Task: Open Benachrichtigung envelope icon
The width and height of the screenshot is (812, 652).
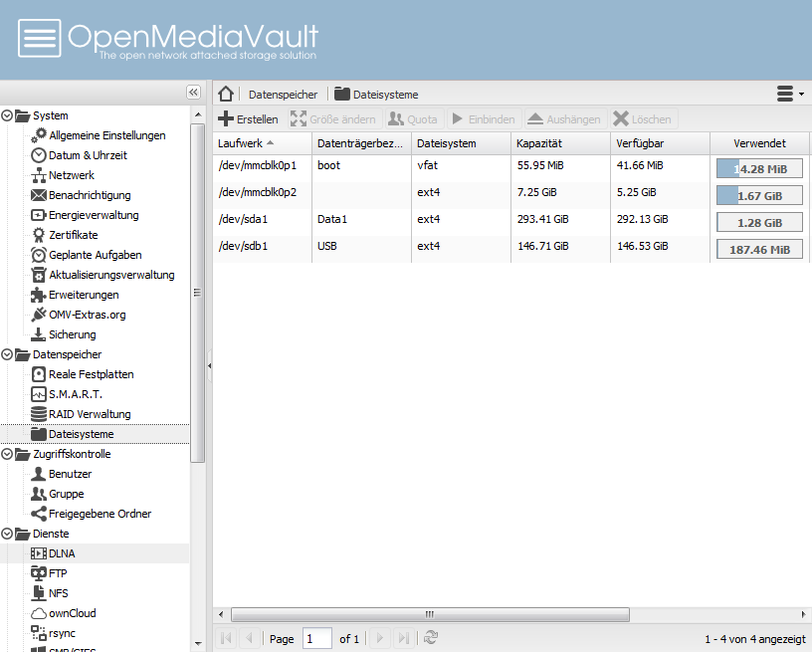Action: pos(39,195)
